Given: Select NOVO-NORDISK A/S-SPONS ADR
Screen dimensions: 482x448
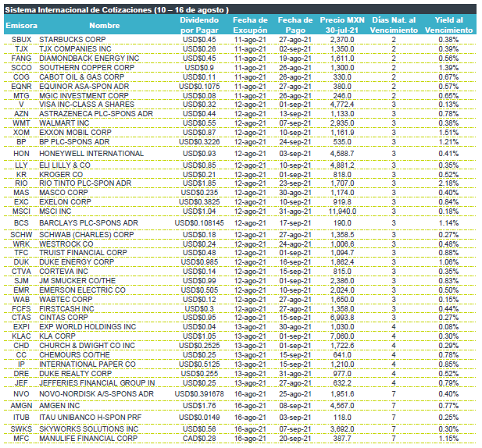Looking at the screenshot, I should coord(96,394).
